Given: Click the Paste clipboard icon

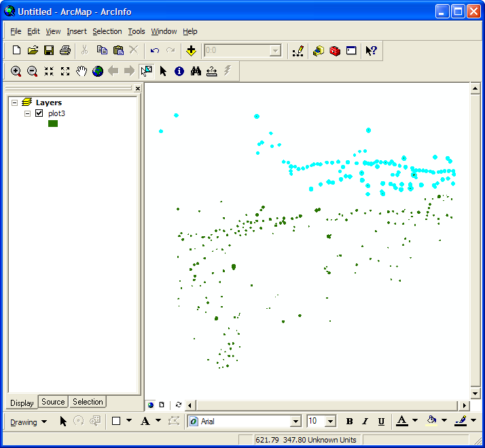Looking at the screenshot, I should coord(118,50).
